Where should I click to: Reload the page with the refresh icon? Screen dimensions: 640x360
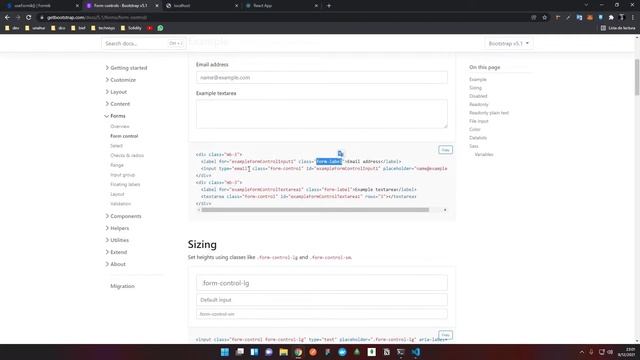29,18
